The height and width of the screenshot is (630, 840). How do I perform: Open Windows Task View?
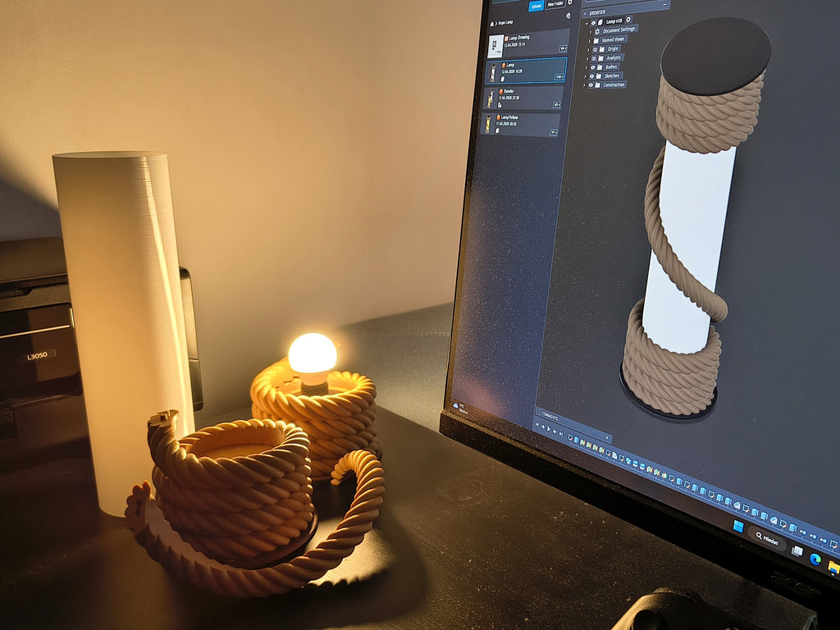point(797,550)
